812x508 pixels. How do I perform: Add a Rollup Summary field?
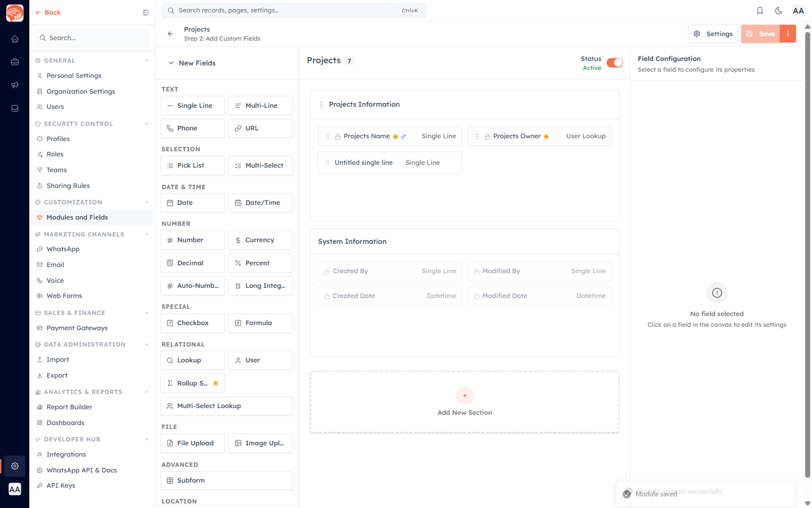pyautogui.click(x=193, y=383)
